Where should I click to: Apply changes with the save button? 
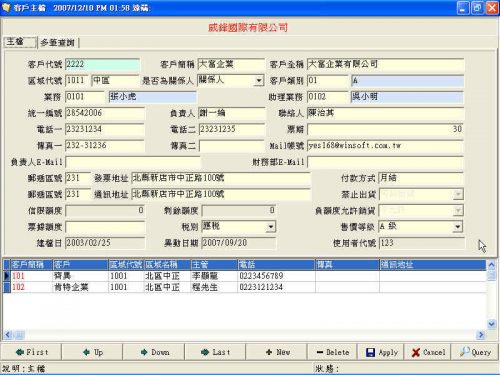click(x=381, y=352)
